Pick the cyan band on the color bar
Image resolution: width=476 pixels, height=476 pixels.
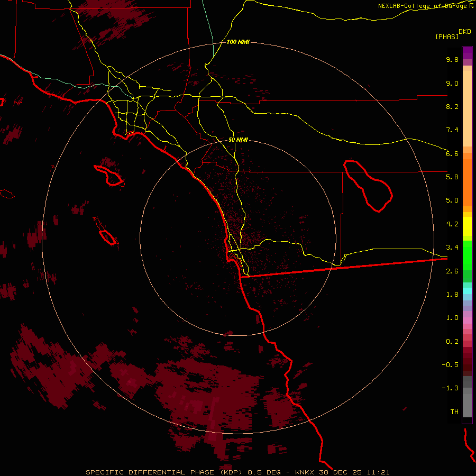[x=467, y=291]
